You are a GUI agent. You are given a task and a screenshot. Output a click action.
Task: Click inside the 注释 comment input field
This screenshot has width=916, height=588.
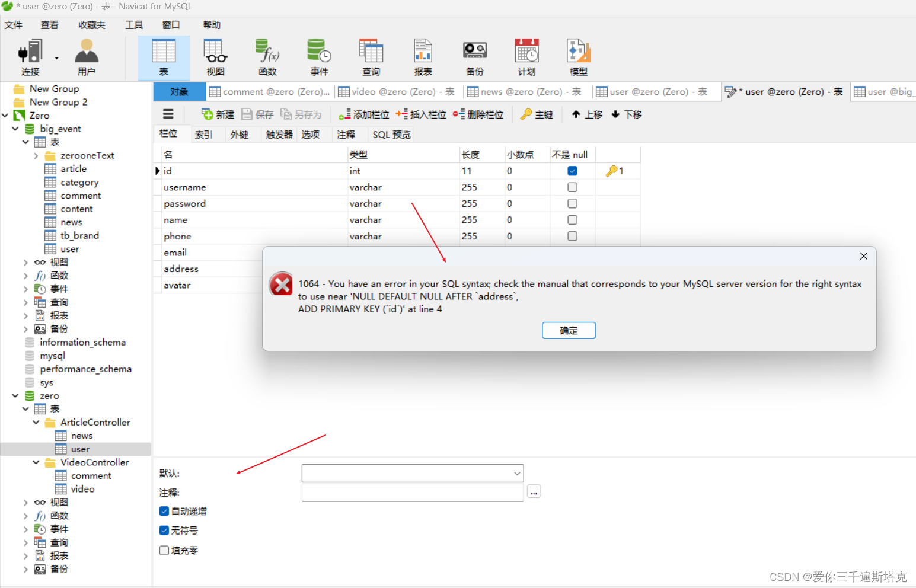(x=412, y=493)
